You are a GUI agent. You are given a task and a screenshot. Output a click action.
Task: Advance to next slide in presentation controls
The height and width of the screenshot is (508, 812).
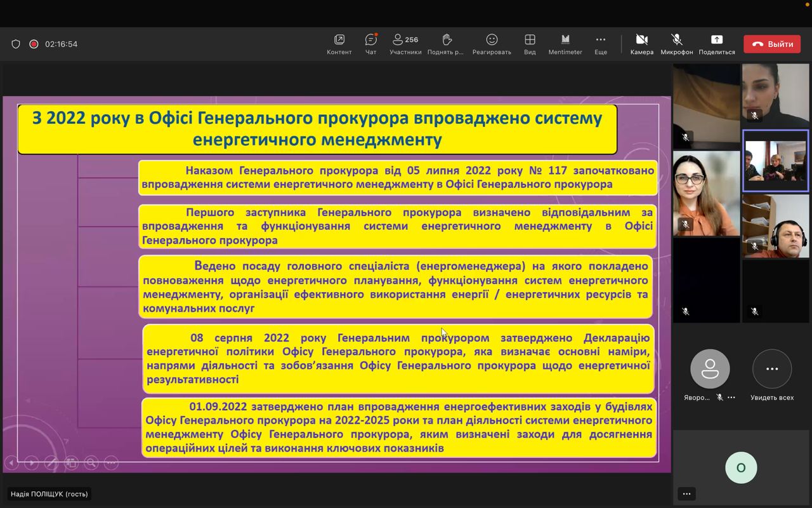31,463
